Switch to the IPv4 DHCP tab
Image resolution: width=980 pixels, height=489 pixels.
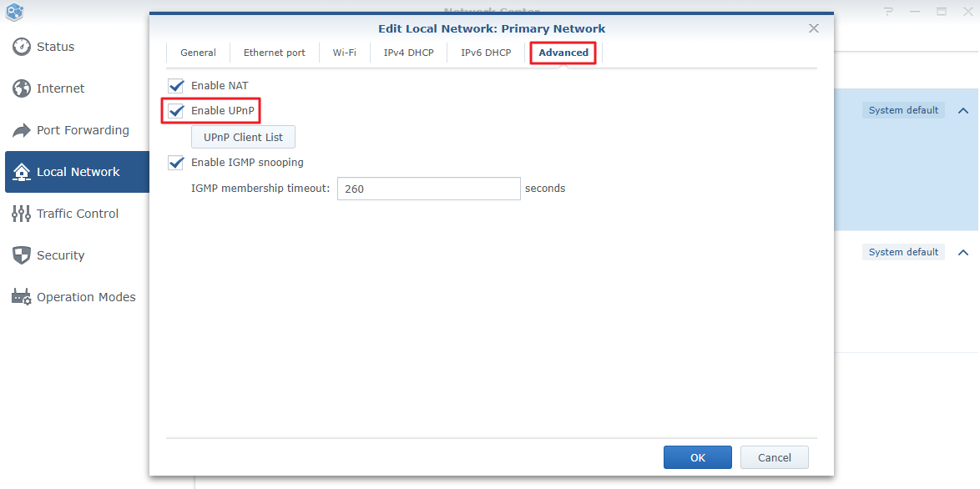click(407, 53)
